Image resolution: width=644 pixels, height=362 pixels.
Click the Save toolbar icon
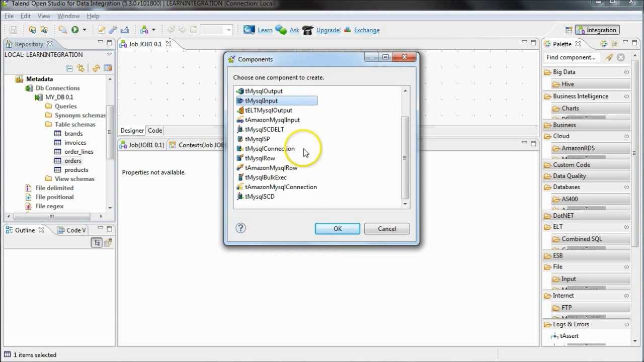(x=14, y=30)
